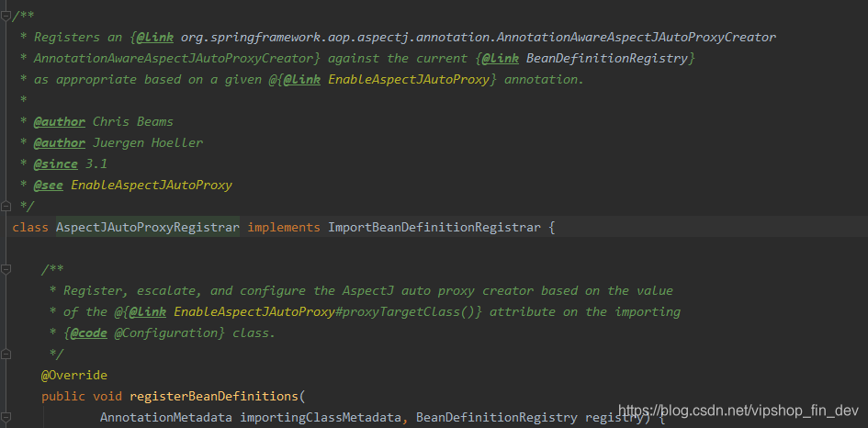
Task: Click the AspectJAutoProxyRegistrar class name
Action: click(148, 227)
